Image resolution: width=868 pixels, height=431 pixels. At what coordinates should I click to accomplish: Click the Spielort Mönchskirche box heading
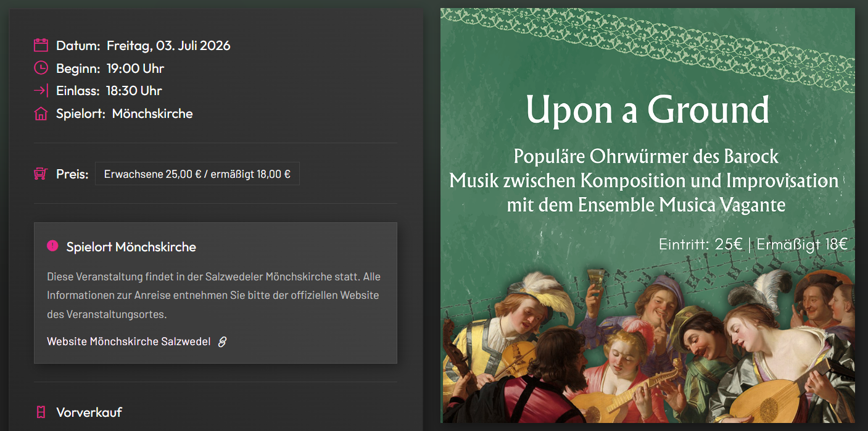click(131, 247)
